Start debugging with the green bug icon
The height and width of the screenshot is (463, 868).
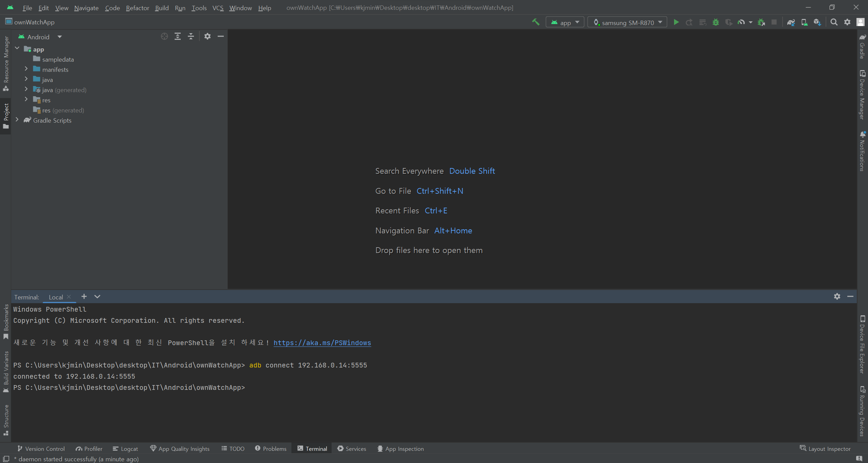pyautogui.click(x=715, y=22)
